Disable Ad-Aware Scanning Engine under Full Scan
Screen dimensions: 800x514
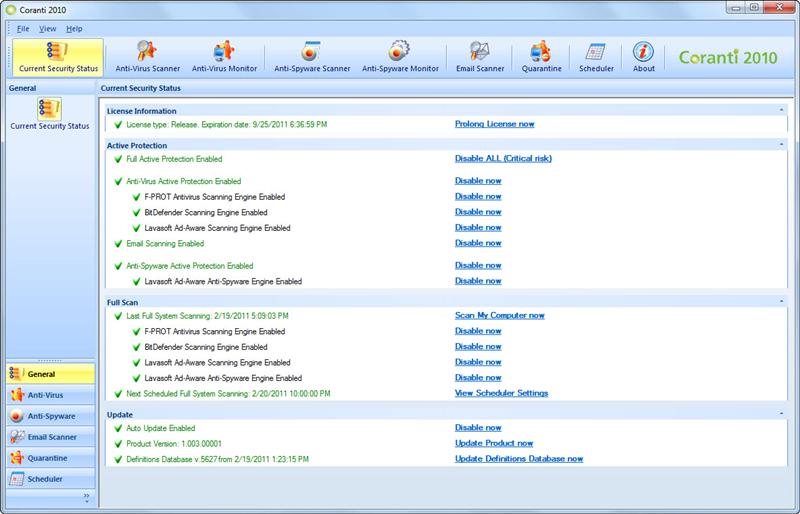pos(478,362)
